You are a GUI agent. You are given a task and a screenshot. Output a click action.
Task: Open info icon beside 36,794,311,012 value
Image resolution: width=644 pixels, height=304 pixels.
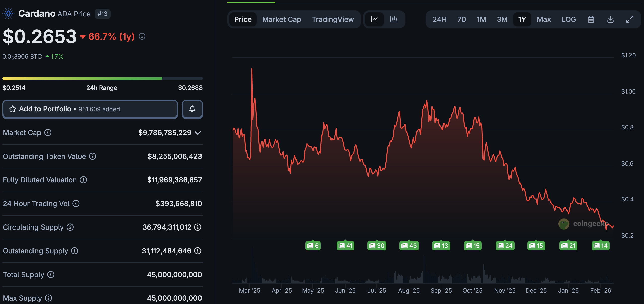click(x=198, y=227)
